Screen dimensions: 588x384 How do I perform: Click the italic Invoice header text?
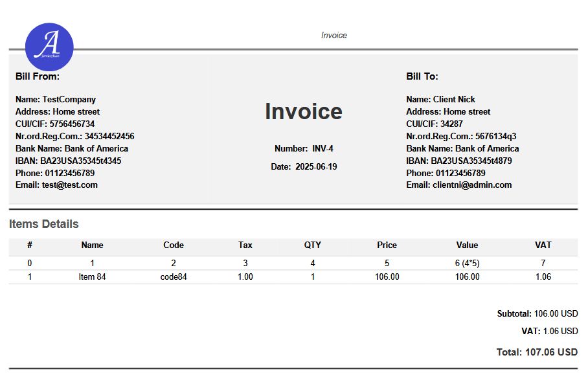334,35
